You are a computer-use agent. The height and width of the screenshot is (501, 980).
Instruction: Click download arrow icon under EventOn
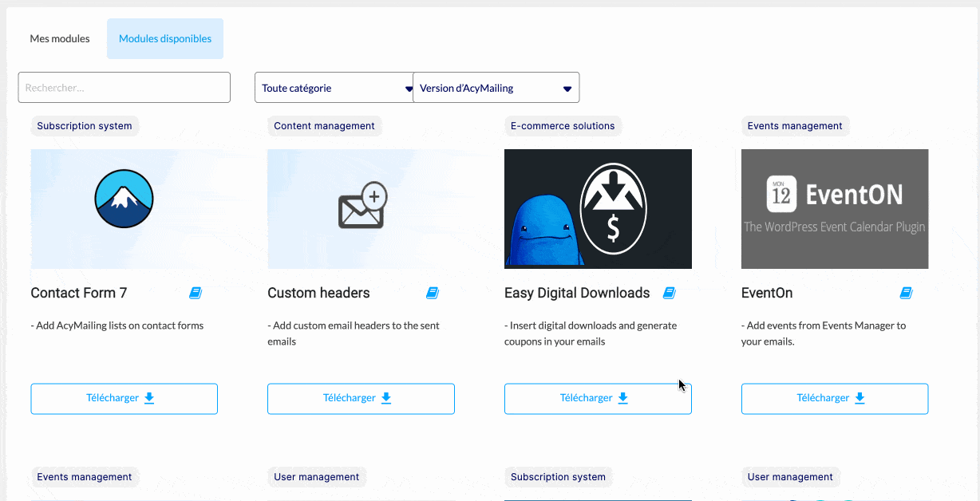pos(859,398)
